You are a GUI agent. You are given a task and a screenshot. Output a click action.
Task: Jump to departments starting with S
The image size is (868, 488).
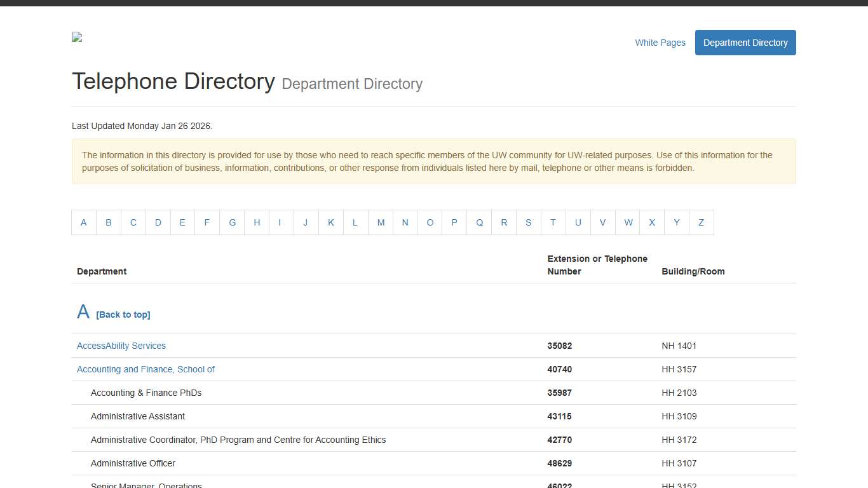pyautogui.click(x=528, y=222)
